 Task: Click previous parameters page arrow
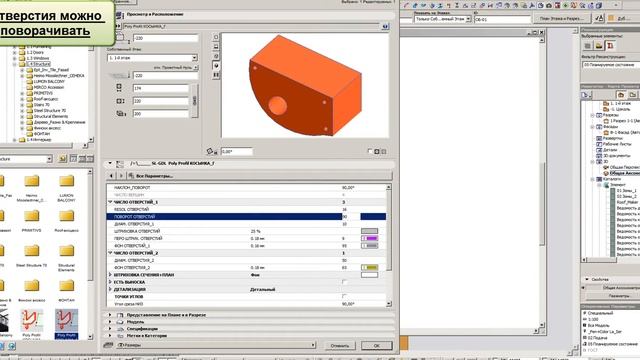(112, 176)
